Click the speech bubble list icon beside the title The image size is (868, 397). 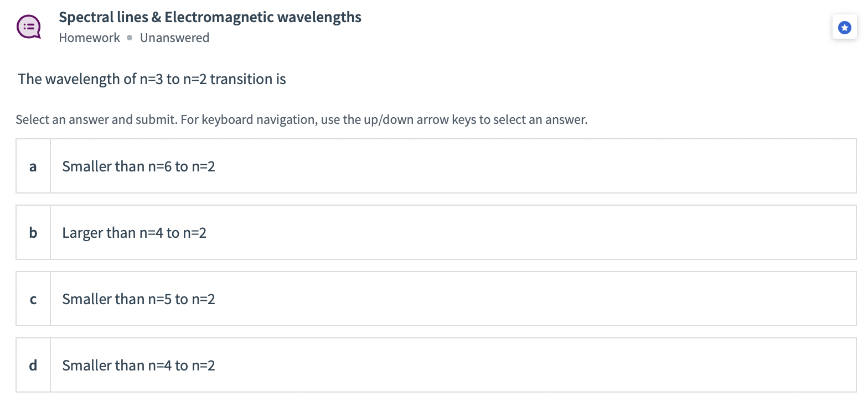28,26
